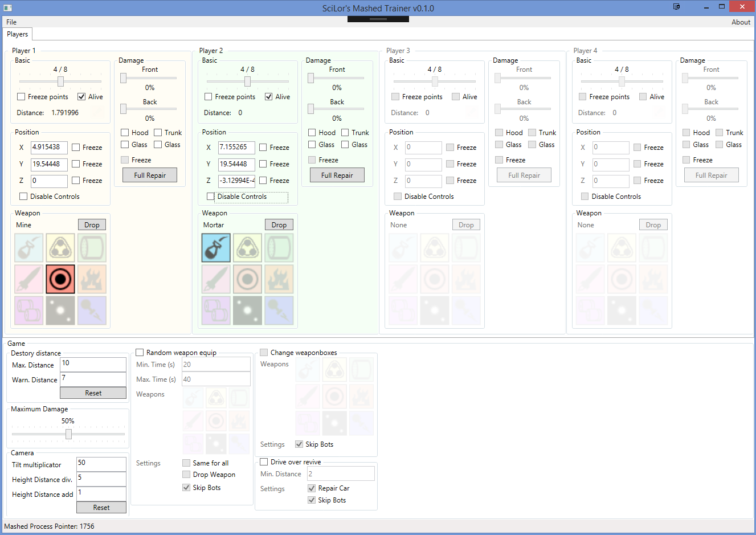Select Player 1 double barrels weapon icon
The image size is (756, 535).
[29, 311]
